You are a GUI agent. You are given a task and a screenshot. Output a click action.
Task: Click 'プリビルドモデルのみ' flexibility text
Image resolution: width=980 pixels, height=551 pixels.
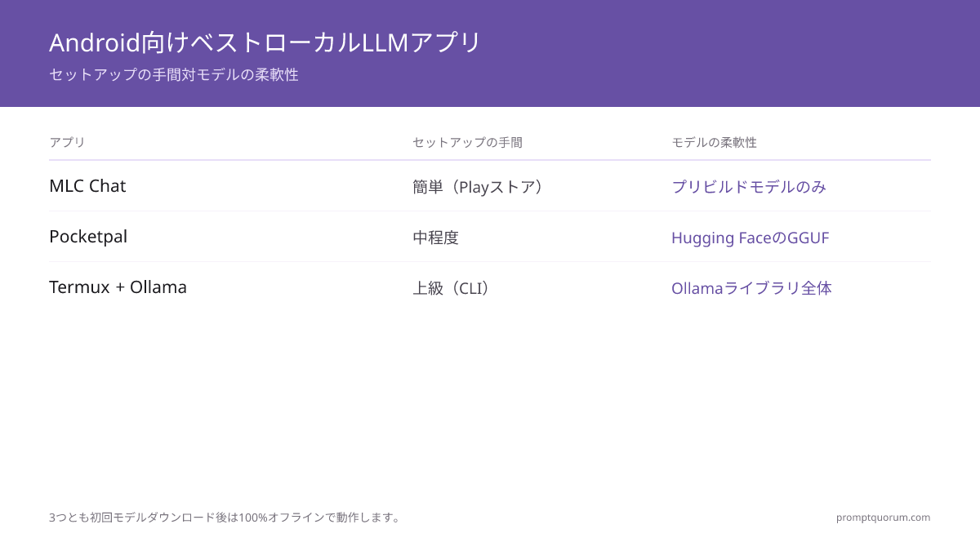(x=749, y=187)
